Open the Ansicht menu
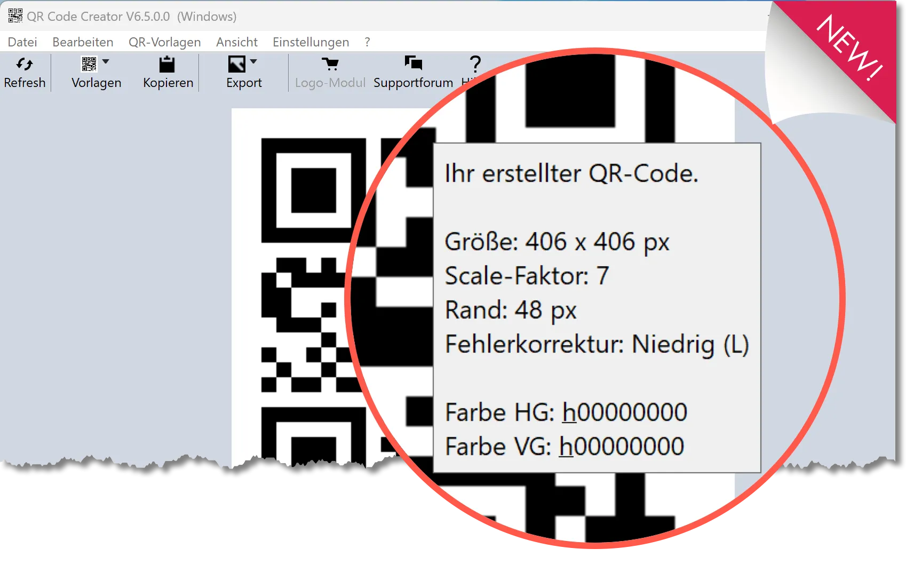This screenshot has height=588, width=906. coord(236,42)
